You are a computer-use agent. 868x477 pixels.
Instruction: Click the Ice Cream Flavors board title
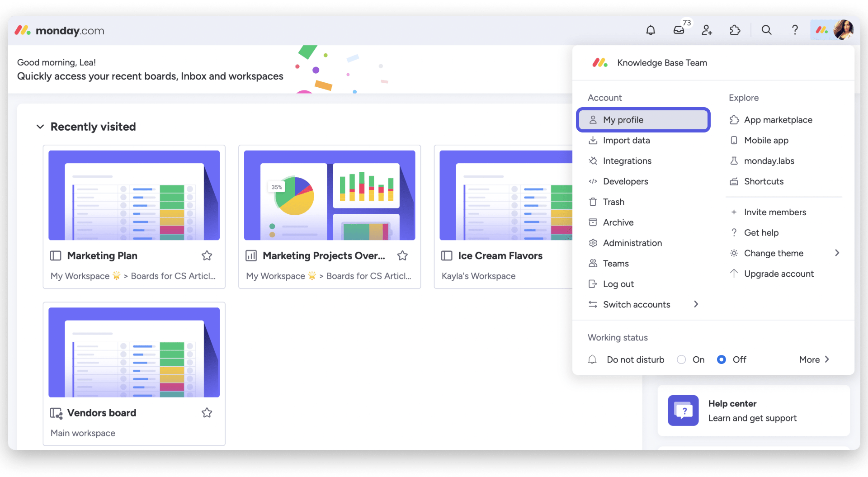point(500,256)
